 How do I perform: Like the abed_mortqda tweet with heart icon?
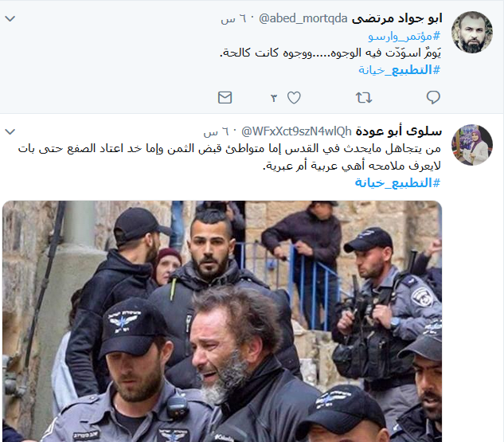pos(294,97)
